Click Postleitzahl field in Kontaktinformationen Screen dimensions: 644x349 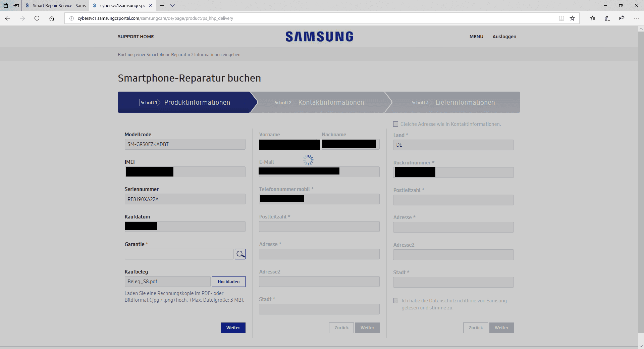319,227
